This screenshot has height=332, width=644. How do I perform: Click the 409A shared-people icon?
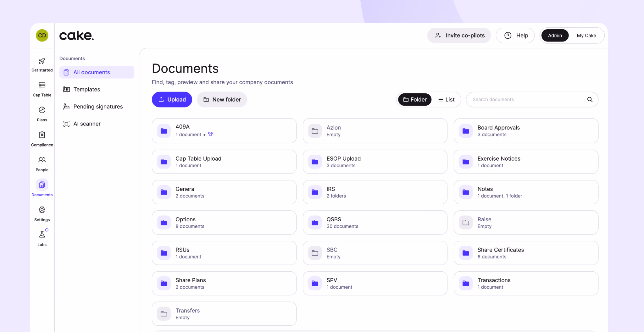tap(211, 134)
